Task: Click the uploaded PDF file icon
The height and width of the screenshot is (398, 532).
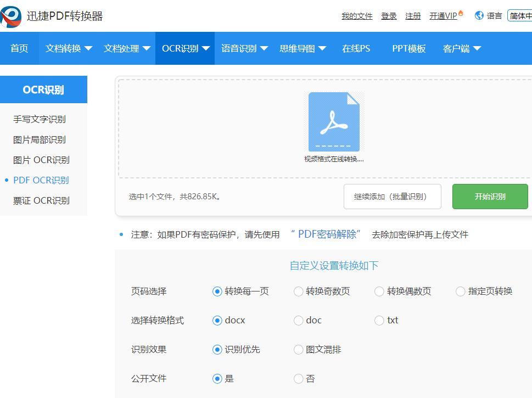Action: pos(334,122)
